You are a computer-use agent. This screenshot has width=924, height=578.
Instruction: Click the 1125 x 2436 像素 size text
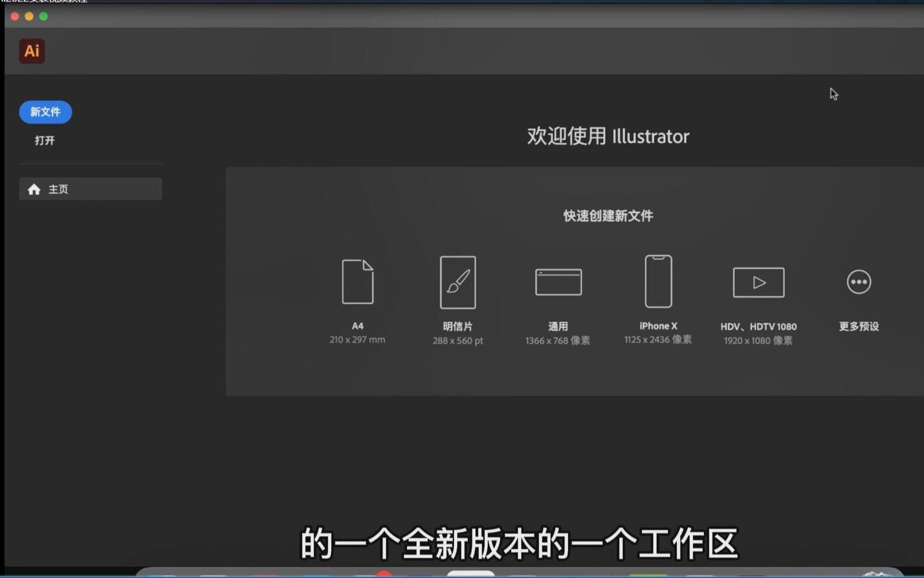658,340
